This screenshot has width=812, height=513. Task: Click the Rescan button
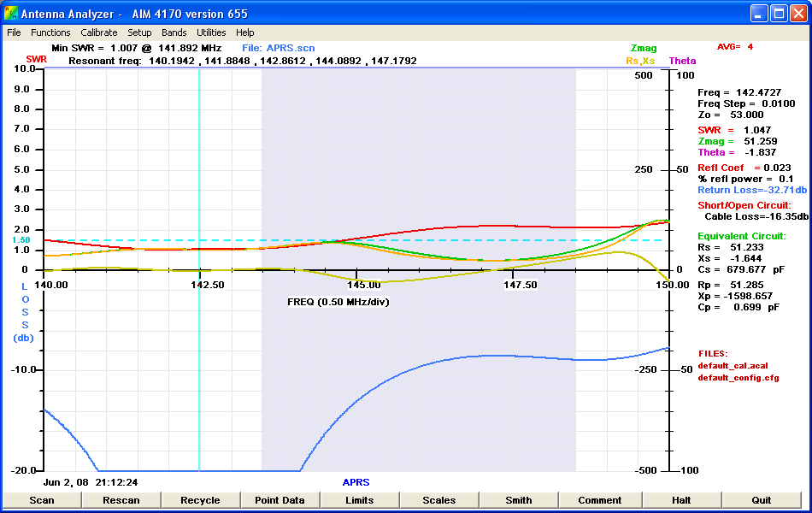121,500
